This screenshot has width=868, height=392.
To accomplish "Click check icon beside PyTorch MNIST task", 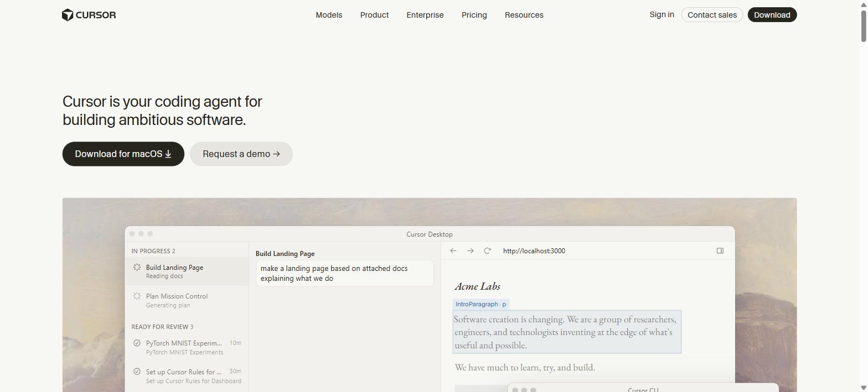I will (137, 343).
